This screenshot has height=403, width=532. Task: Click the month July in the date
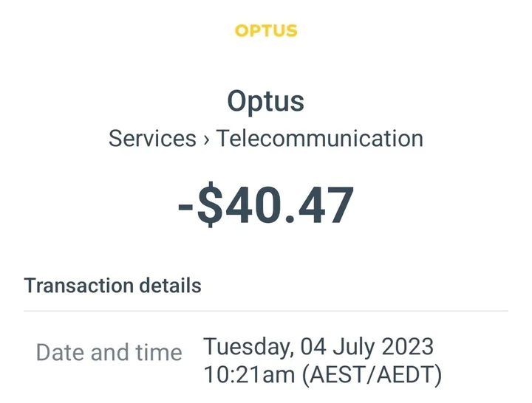point(360,345)
